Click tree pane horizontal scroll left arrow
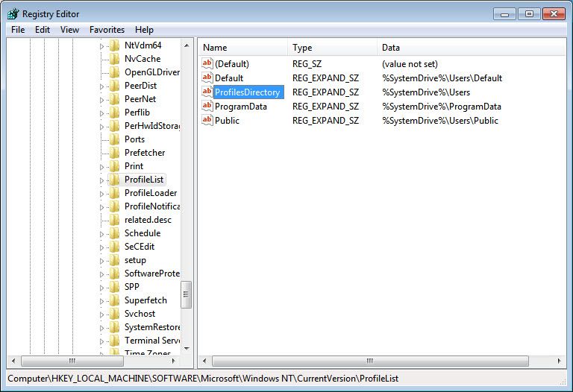Image resolution: width=573 pixels, height=392 pixels. point(13,361)
